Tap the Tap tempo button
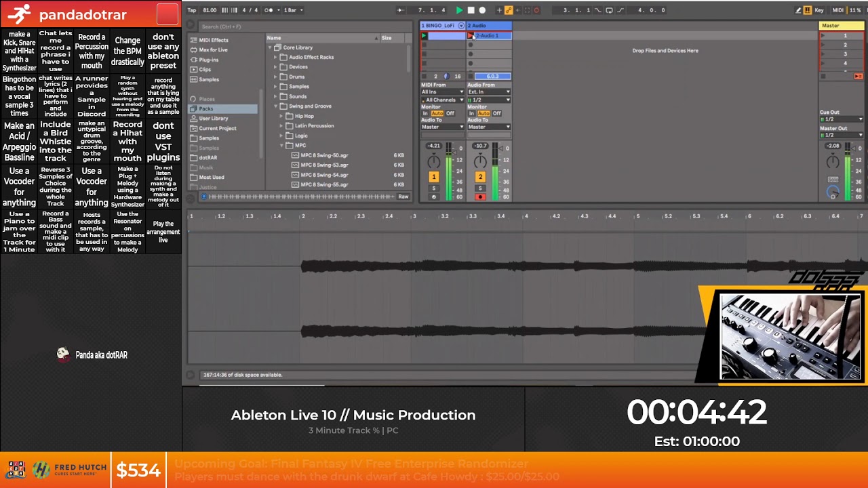The height and width of the screenshot is (488, 868). click(x=192, y=10)
